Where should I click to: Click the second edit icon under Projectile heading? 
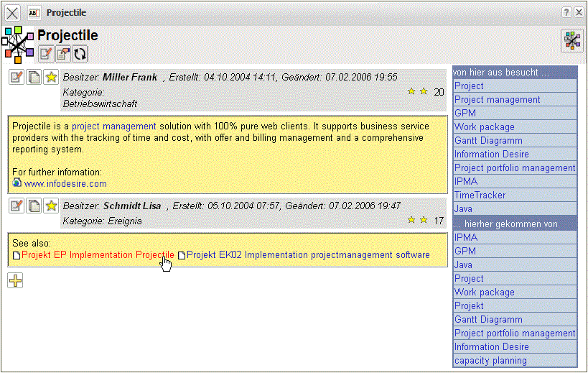[x=63, y=54]
